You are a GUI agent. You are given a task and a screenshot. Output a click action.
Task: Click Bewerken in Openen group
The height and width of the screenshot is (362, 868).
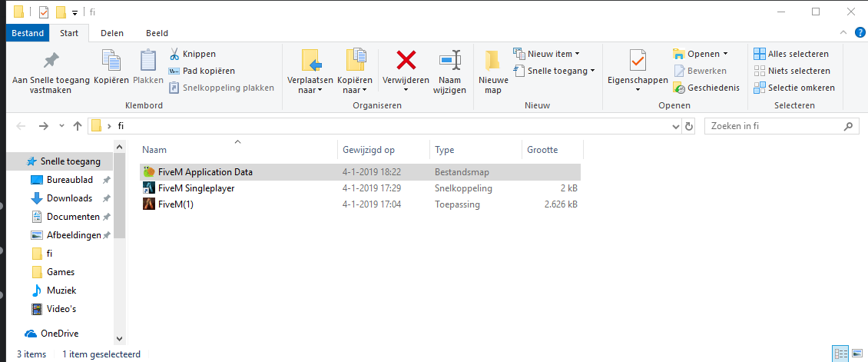700,71
